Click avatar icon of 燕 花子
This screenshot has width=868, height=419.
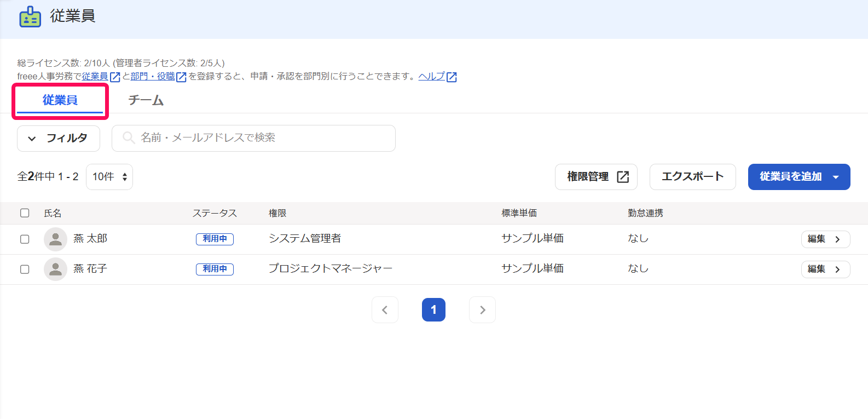(55, 269)
